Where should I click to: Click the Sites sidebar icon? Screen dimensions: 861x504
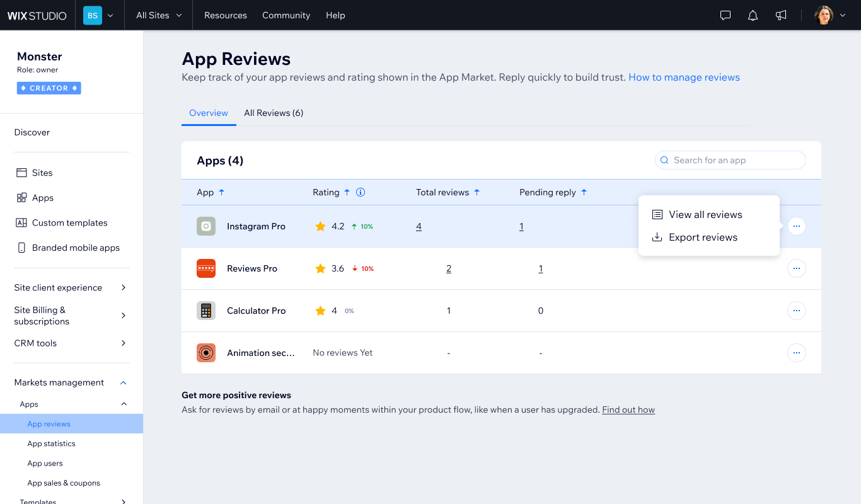pos(21,173)
